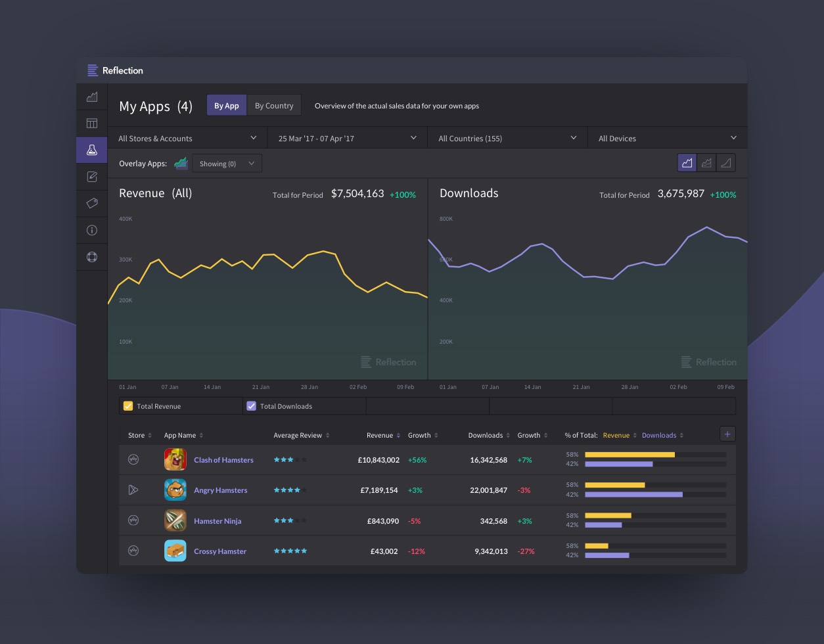Expand the All Countries (155) dropdown
The width and height of the screenshot is (824, 644).
pos(507,138)
